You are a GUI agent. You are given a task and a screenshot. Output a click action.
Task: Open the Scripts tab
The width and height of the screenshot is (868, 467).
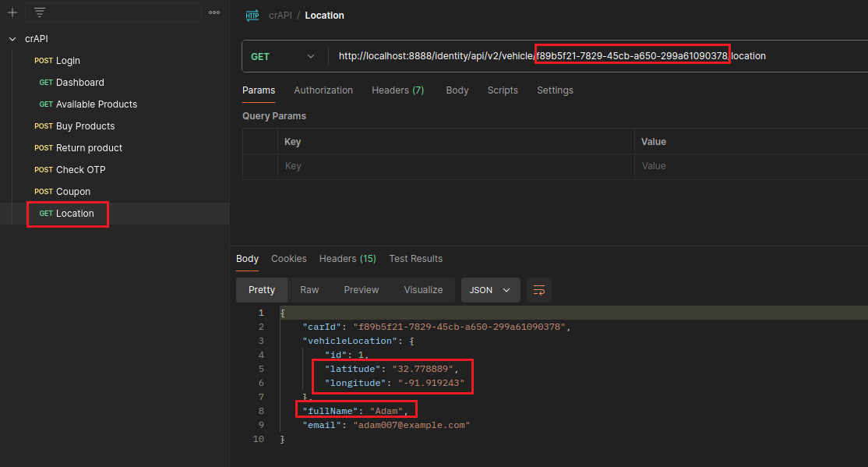click(x=503, y=90)
